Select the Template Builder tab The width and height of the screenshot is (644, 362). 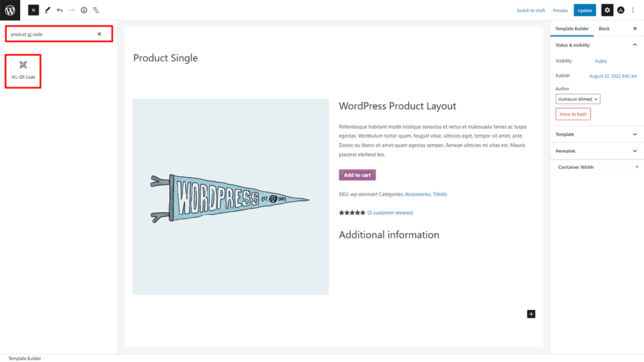click(x=572, y=29)
